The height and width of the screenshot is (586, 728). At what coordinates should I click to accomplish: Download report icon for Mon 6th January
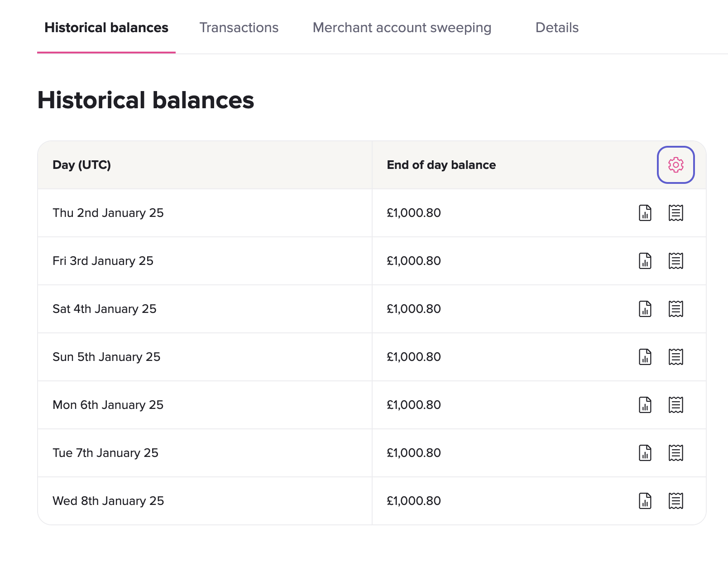coord(645,405)
